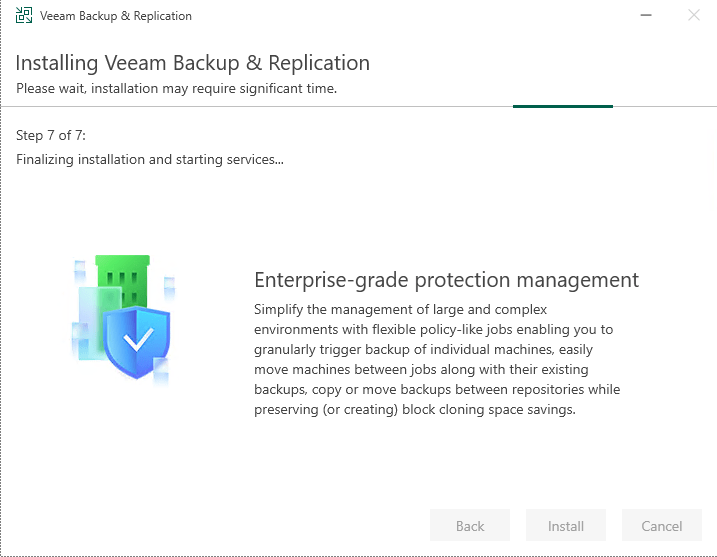Click the Veeam logo in the title bar
Image resolution: width=717 pixels, height=557 pixels.
pyautogui.click(x=24, y=16)
